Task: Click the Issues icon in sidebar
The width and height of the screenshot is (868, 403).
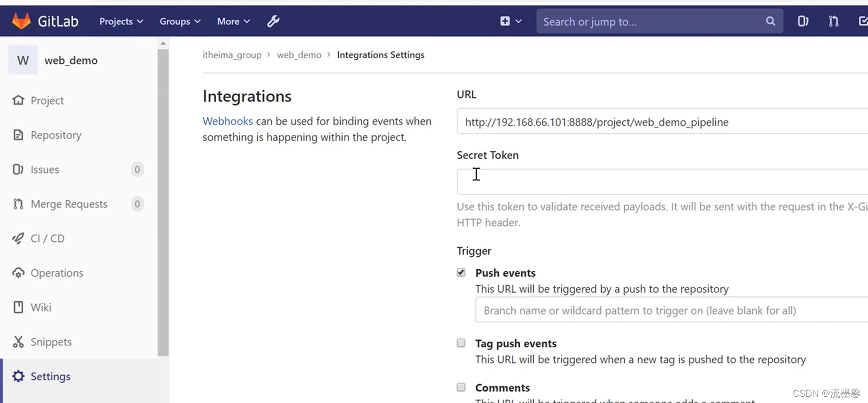Action: [18, 169]
